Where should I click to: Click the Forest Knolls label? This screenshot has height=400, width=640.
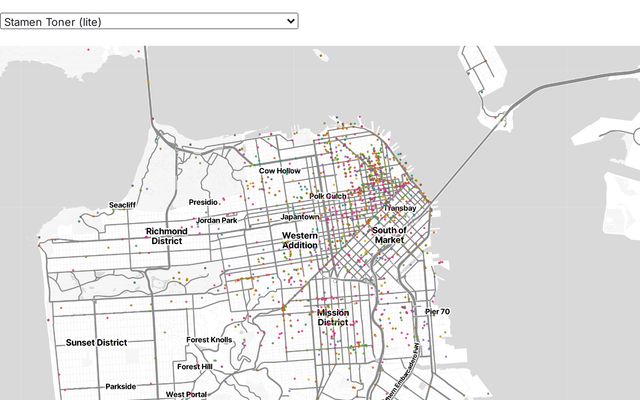(209, 340)
